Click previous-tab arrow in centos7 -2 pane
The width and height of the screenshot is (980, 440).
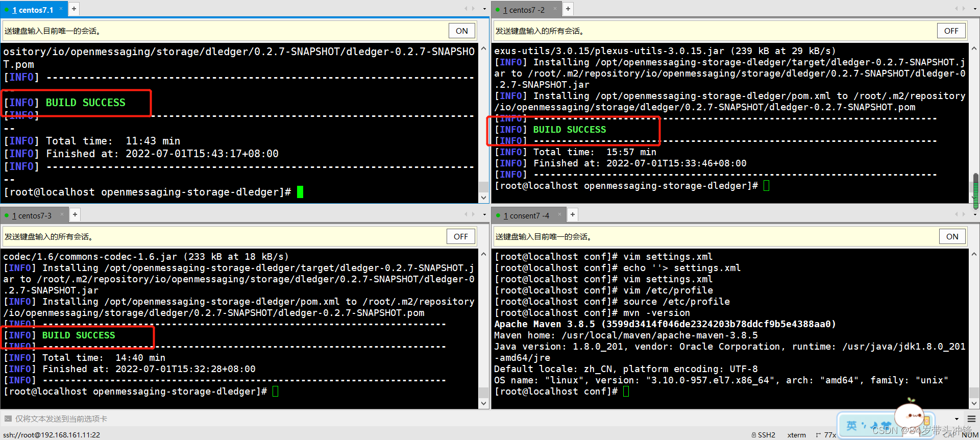pyautogui.click(x=956, y=8)
